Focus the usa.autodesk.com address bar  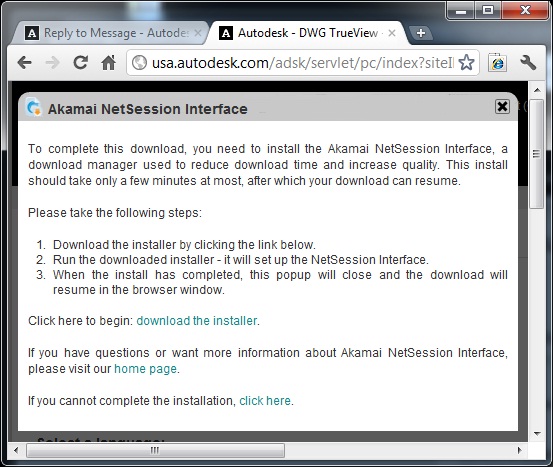click(x=303, y=63)
